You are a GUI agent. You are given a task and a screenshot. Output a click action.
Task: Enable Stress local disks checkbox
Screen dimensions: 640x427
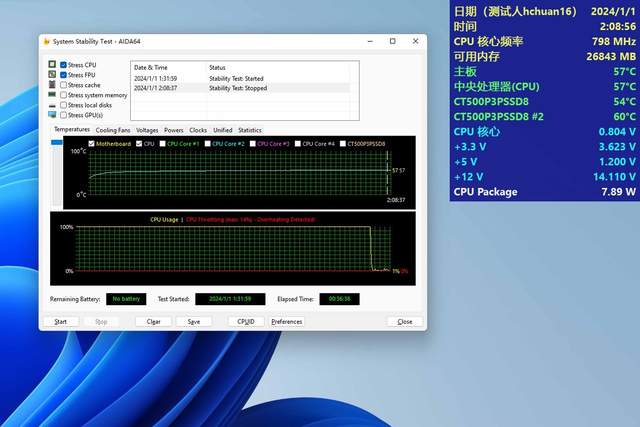coord(63,105)
